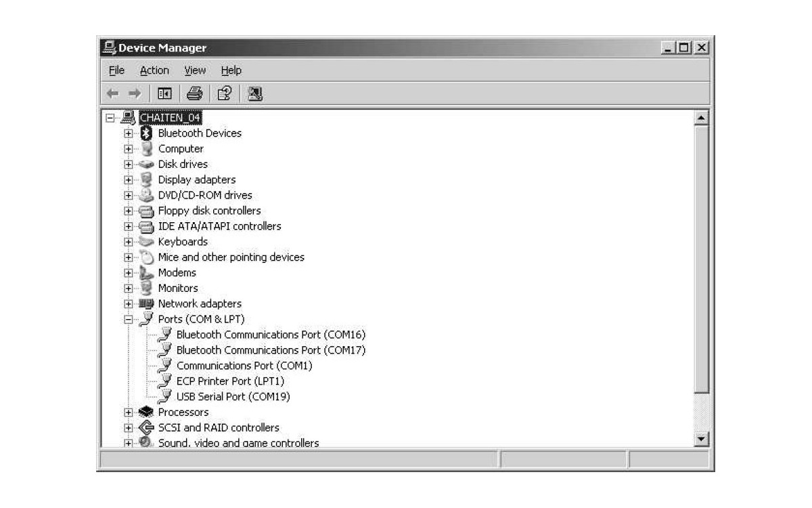The width and height of the screenshot is (812, 508).
Task: Expand the Computer node
Action: 129,149
